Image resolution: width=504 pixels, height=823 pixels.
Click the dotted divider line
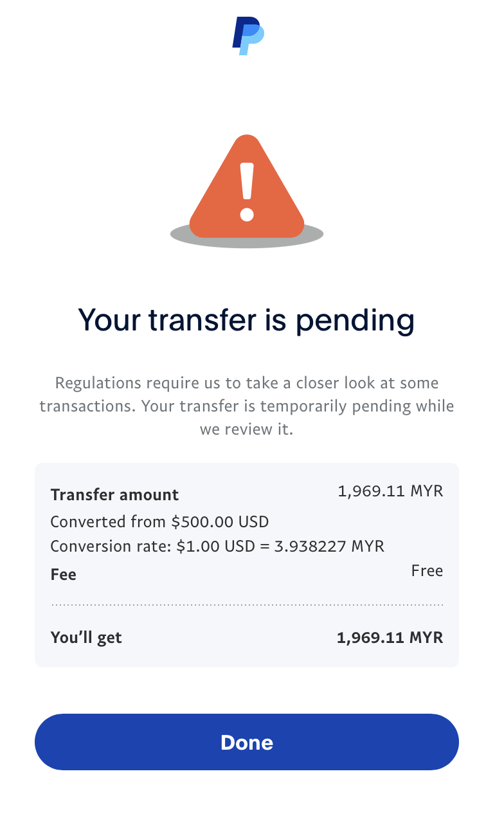click(247, 605)
